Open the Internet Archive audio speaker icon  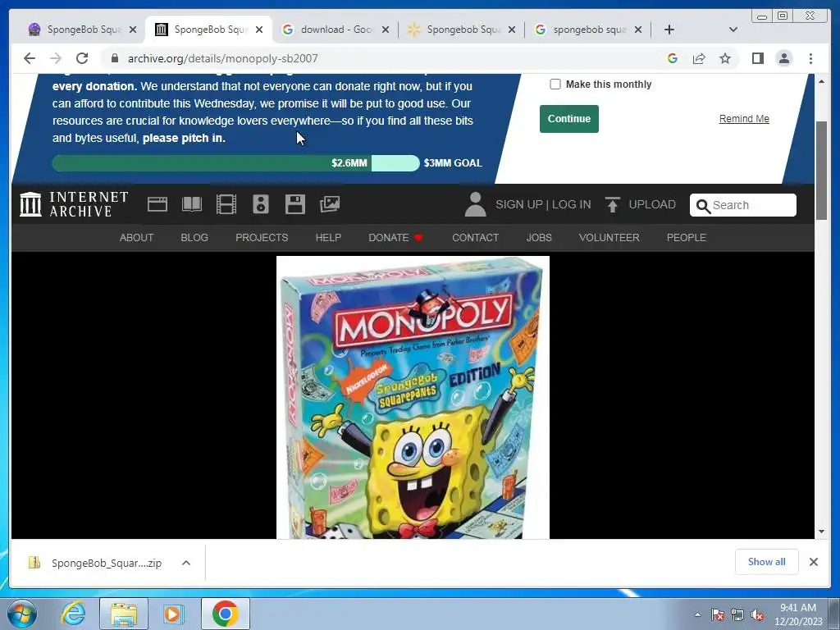(260, 204)
